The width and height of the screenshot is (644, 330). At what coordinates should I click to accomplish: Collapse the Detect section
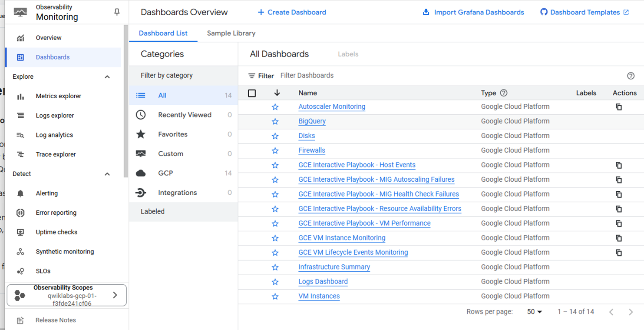click(x=107, y=174)
